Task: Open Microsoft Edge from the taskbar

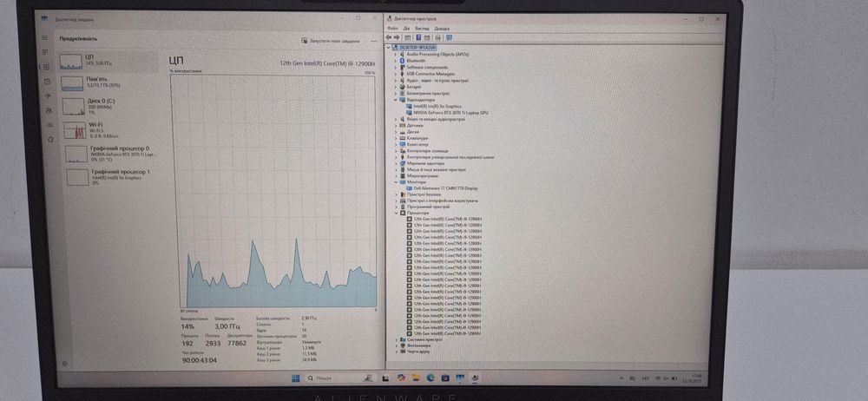Action: click(431, 378)
